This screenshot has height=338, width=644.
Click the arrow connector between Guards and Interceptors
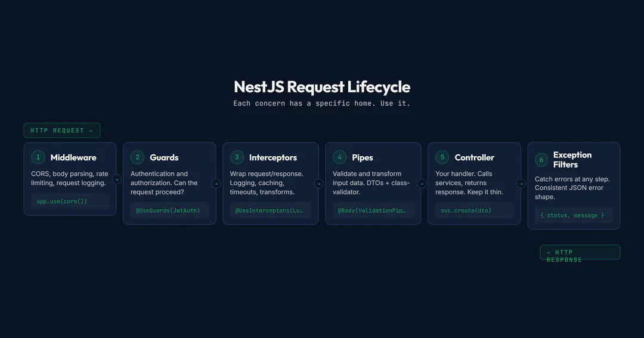216,184
